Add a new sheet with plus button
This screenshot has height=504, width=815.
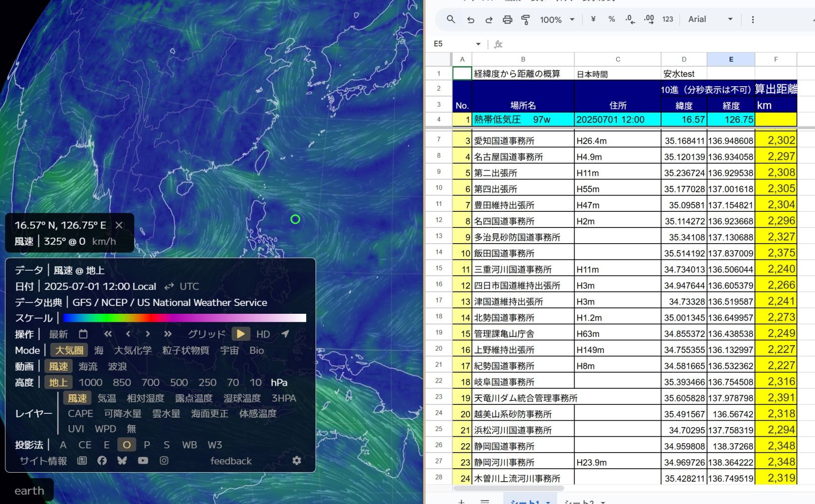[461, 502]
